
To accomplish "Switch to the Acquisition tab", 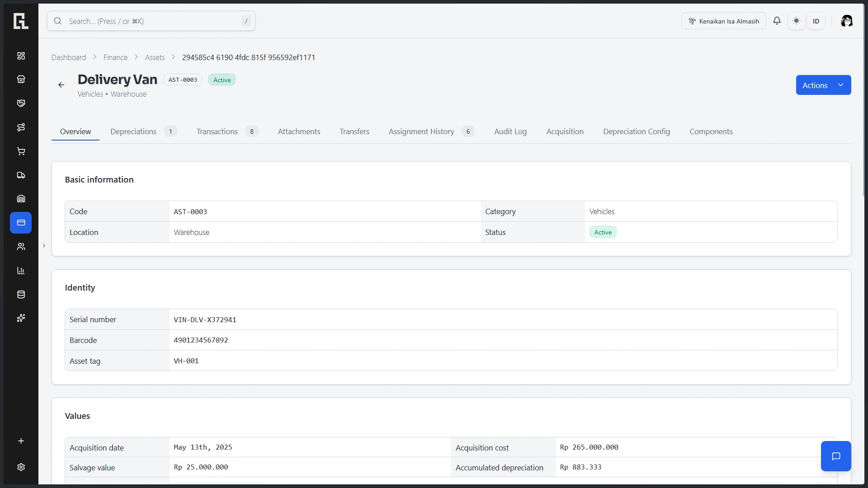I will pos(565,131).
